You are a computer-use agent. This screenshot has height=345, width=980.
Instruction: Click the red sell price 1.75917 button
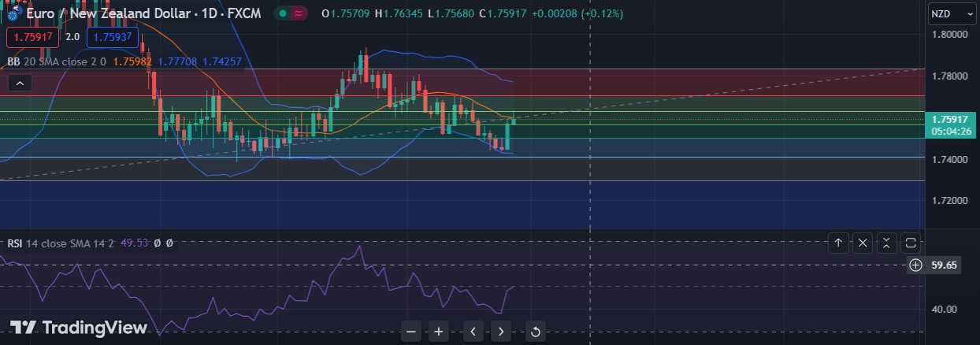coord(33,36)
